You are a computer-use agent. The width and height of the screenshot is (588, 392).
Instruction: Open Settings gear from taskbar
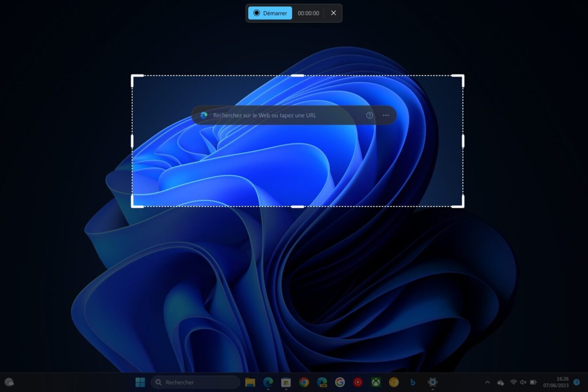click(432, 382)
